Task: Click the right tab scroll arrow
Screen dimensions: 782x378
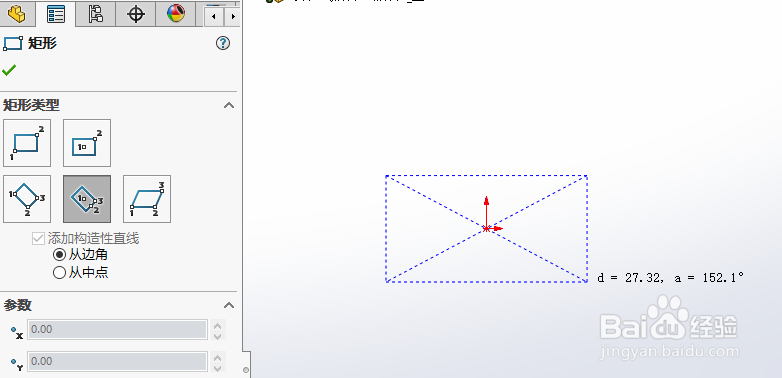Action: (x=232, y=16)
